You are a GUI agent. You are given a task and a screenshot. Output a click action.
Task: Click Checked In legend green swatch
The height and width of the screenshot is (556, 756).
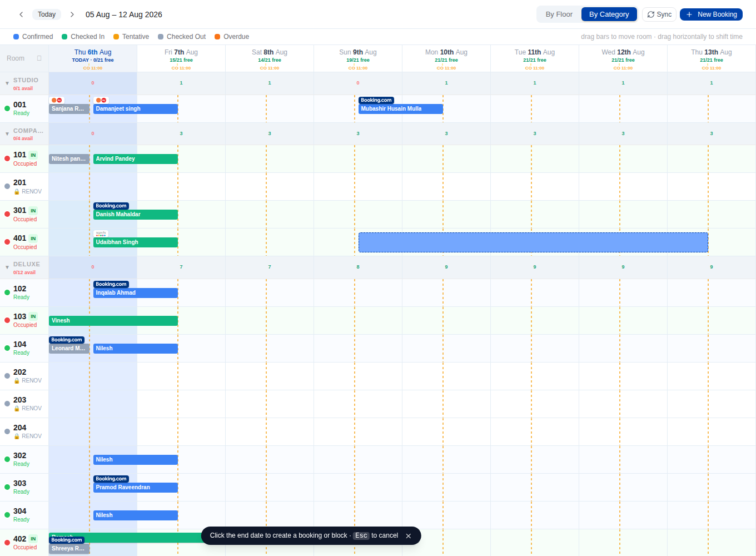point(64,37)
